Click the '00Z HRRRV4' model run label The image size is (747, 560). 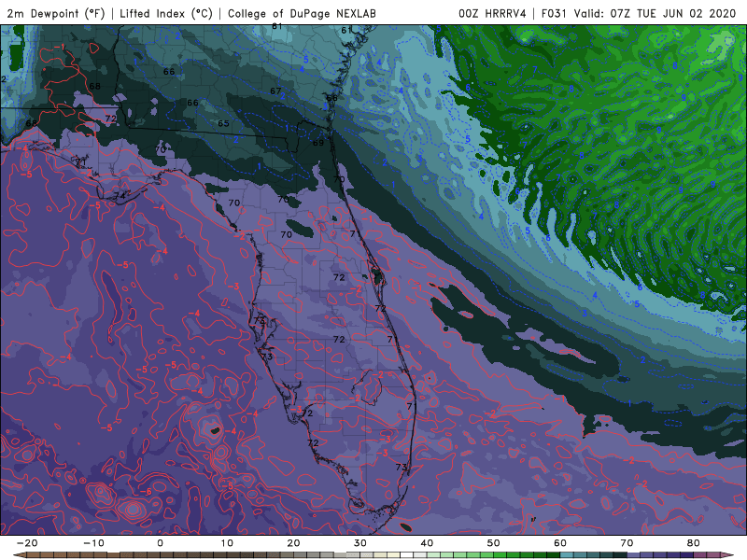pyautogui.click(x=492, y=13)
